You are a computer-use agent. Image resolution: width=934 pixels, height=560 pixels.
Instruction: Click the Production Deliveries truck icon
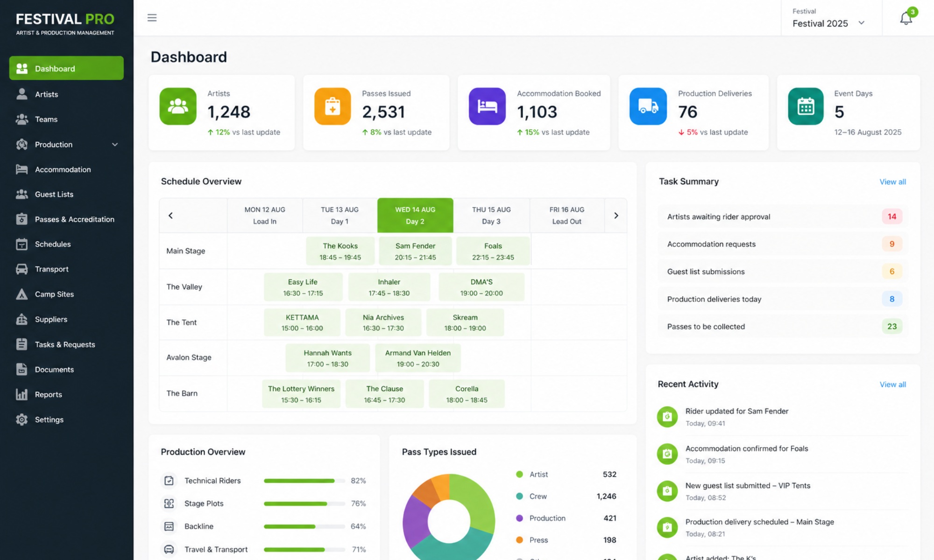click(648, 106)
